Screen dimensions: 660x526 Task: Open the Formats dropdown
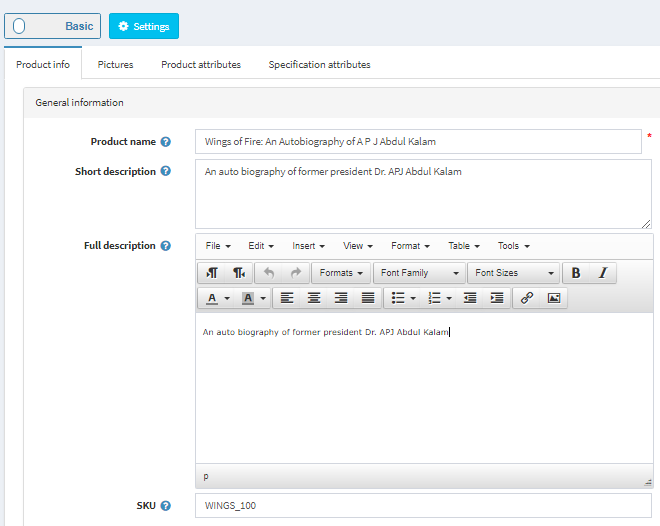point(341,273)
